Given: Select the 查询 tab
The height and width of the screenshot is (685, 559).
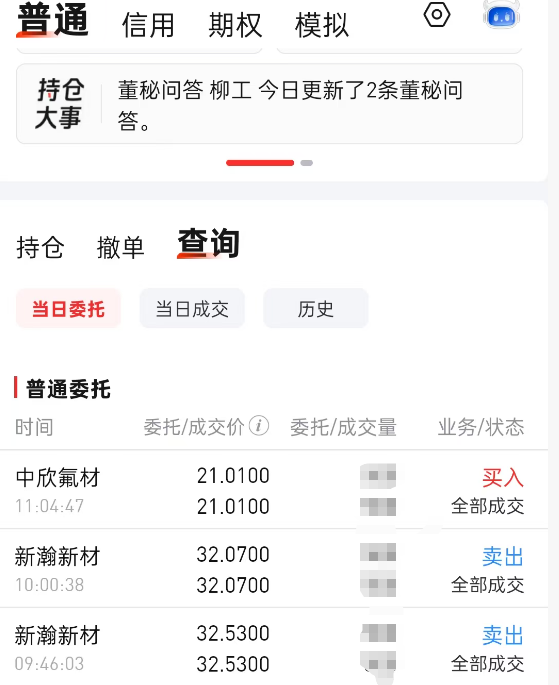Looking at the screenshot, I should [x=208, y=243].
